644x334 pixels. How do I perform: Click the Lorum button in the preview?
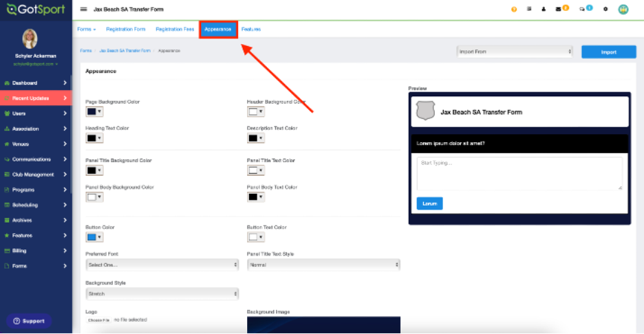click(429, 203)
